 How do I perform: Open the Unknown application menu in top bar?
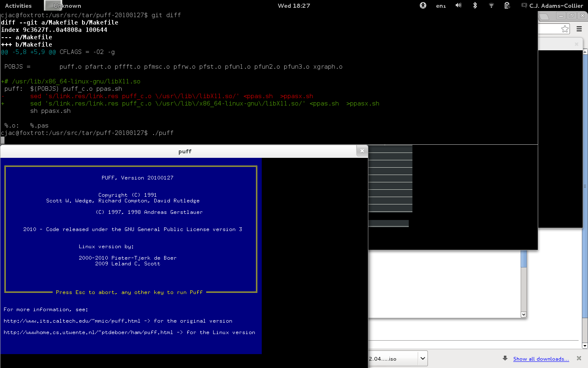pos(63,6)
